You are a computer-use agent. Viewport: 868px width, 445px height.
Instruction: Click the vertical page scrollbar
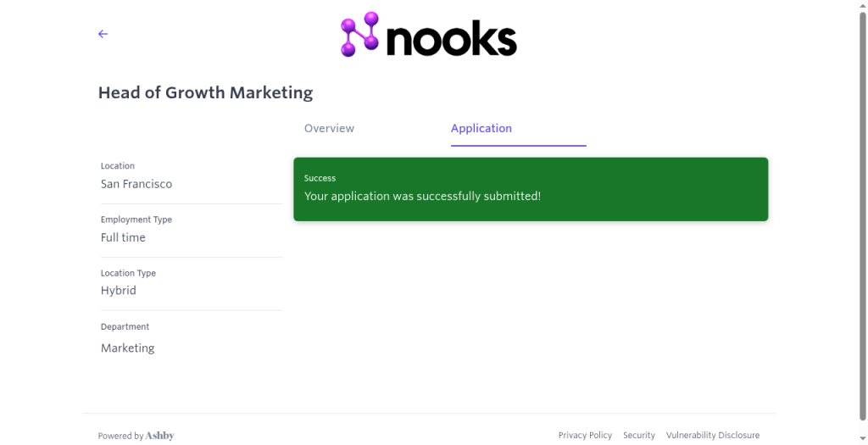(863, 216)
